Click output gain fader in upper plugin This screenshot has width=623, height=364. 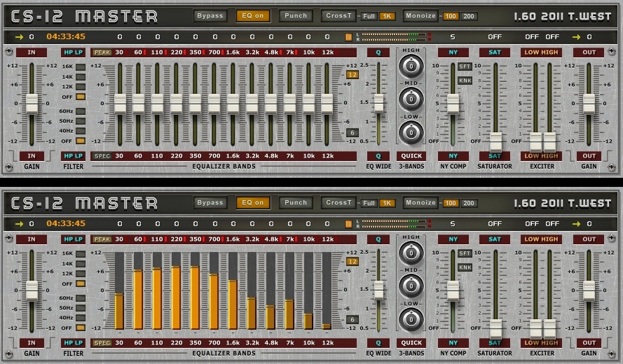click(x=589, y=104)
